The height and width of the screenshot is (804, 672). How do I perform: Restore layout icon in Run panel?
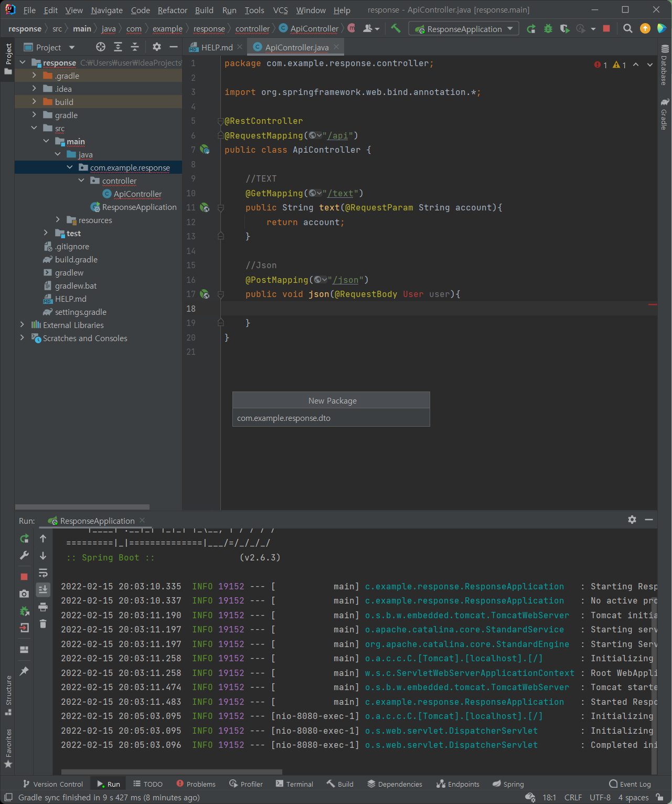click(24, 649)
